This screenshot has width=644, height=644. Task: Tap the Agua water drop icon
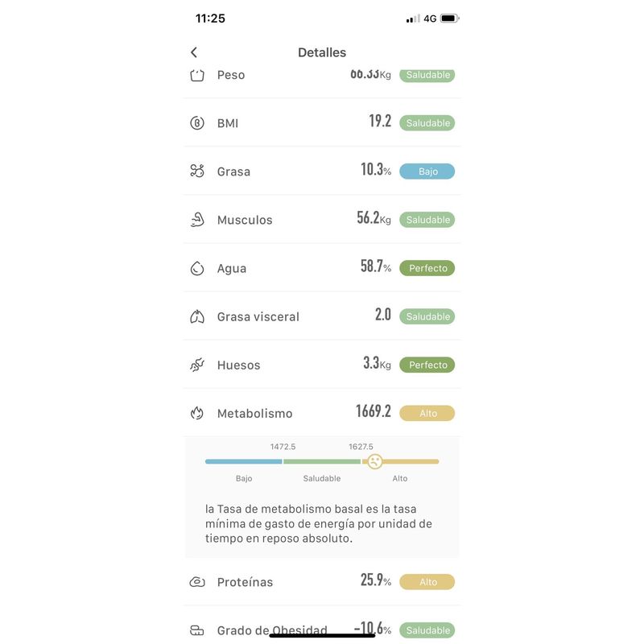tap(197, 268)
